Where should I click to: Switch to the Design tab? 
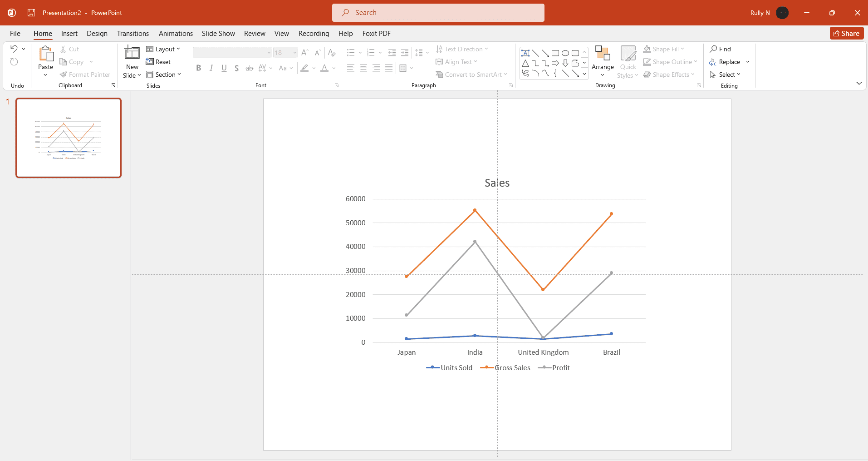(x=97, y=34)
